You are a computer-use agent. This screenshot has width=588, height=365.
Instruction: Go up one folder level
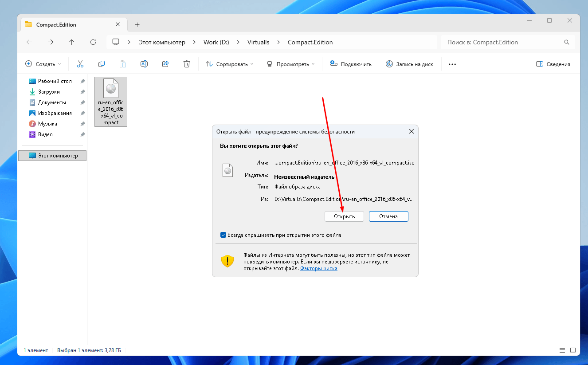pyautogui.click(x=72, y=42)
